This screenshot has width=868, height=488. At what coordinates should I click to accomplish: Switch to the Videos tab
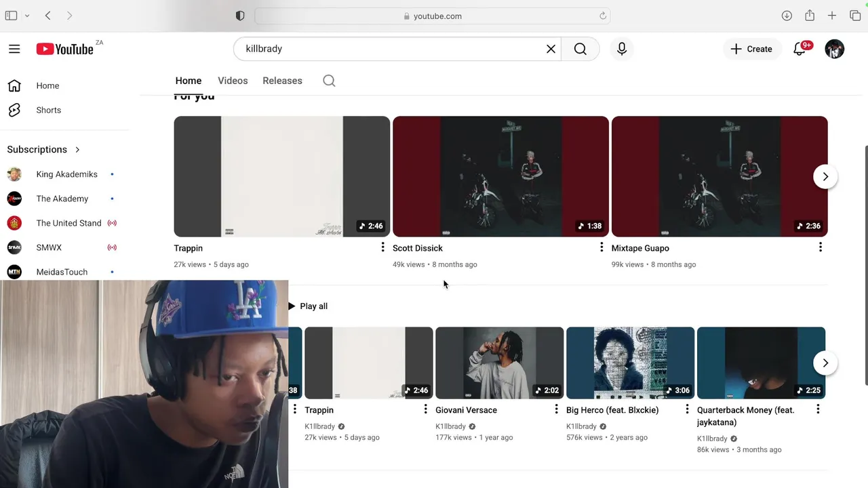tap(233, 81)
